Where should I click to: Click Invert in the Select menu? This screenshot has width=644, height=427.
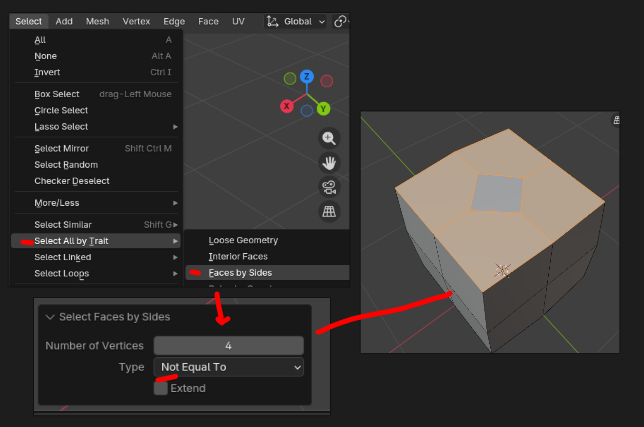(47, 72)
